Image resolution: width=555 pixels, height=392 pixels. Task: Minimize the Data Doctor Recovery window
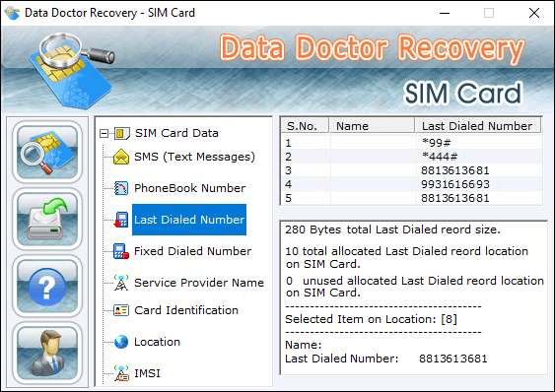pos(445,13)
